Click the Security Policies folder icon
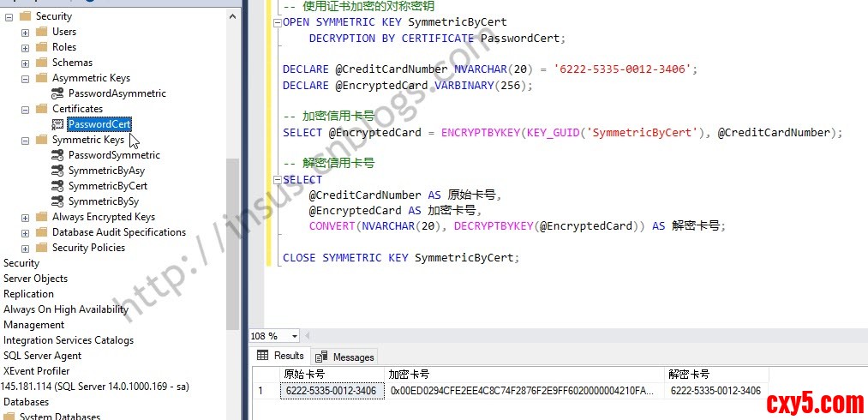868x420 pixels. pyautogui.click(x=41, y=248)
